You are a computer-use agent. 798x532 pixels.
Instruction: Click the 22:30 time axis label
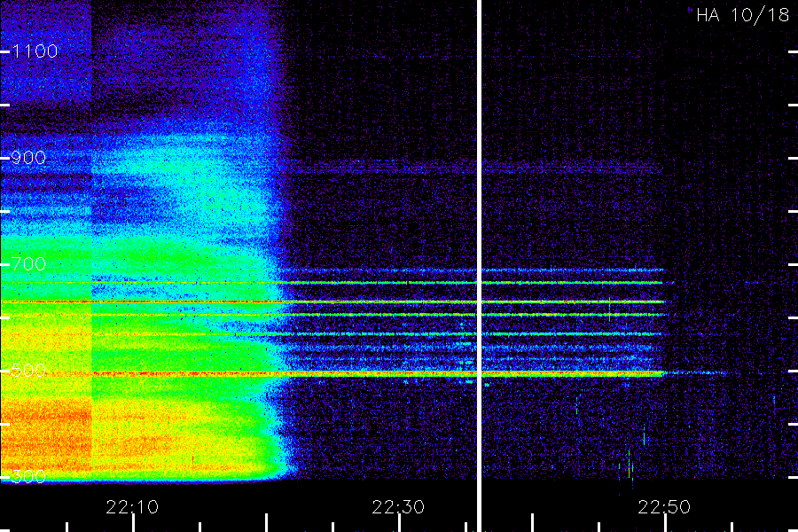coord(398,507)
